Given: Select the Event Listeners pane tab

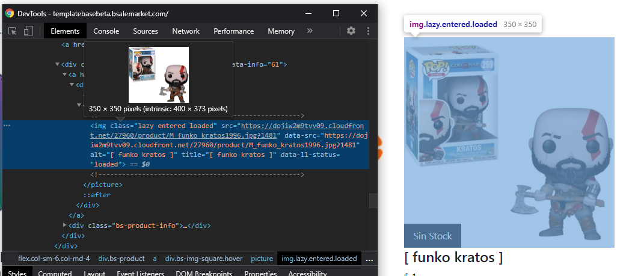Looking at the screenshot, I should click(x=141, y=273).
